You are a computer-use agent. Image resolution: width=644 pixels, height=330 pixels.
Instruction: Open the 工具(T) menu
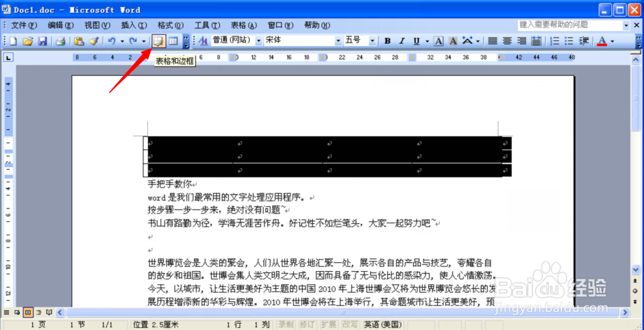pos(208,25)
